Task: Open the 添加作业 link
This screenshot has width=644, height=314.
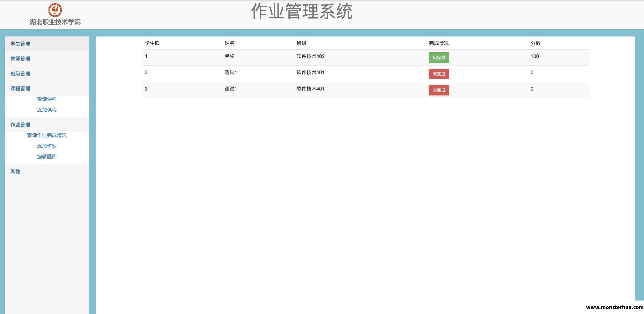Action: (47, 146)
